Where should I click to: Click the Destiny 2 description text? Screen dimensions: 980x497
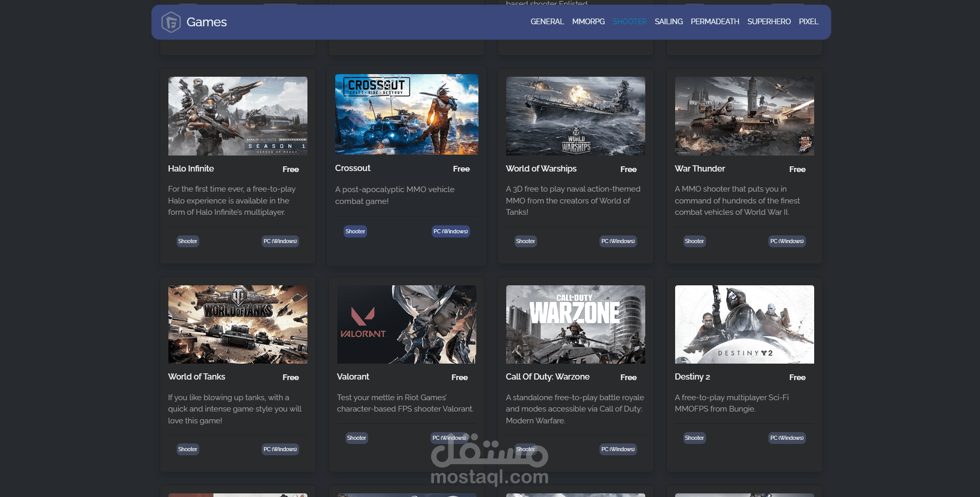pyautogui.click(x=732, y=403)
